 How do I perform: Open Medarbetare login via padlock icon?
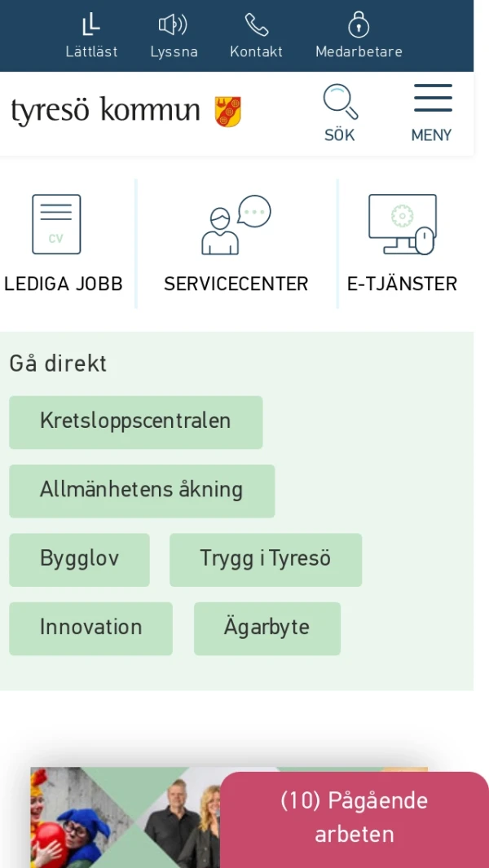[359, 27]
